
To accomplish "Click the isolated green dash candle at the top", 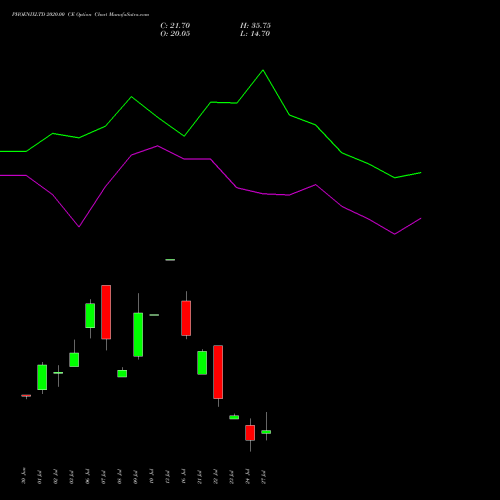I will (x=170, y=260).
